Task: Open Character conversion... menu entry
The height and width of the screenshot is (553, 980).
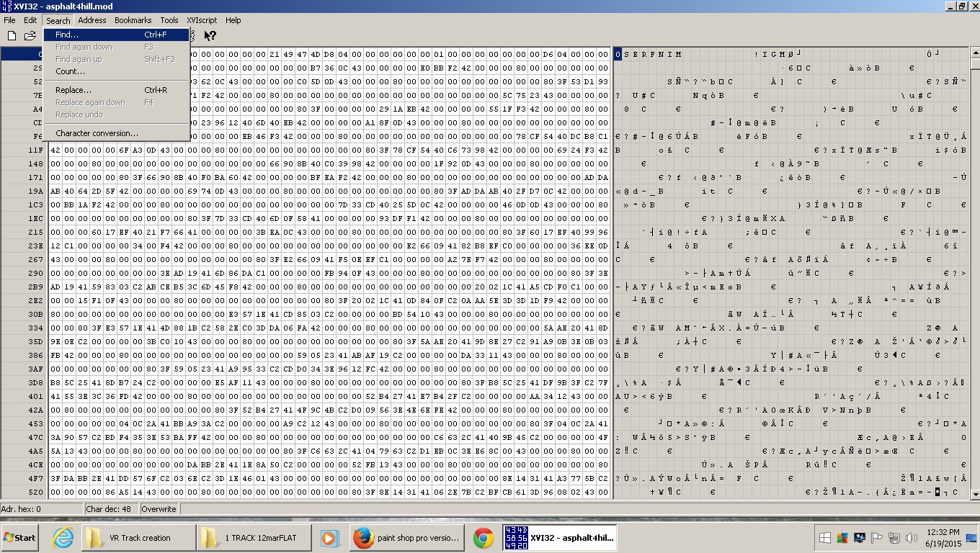Action: tap(117, 133)
